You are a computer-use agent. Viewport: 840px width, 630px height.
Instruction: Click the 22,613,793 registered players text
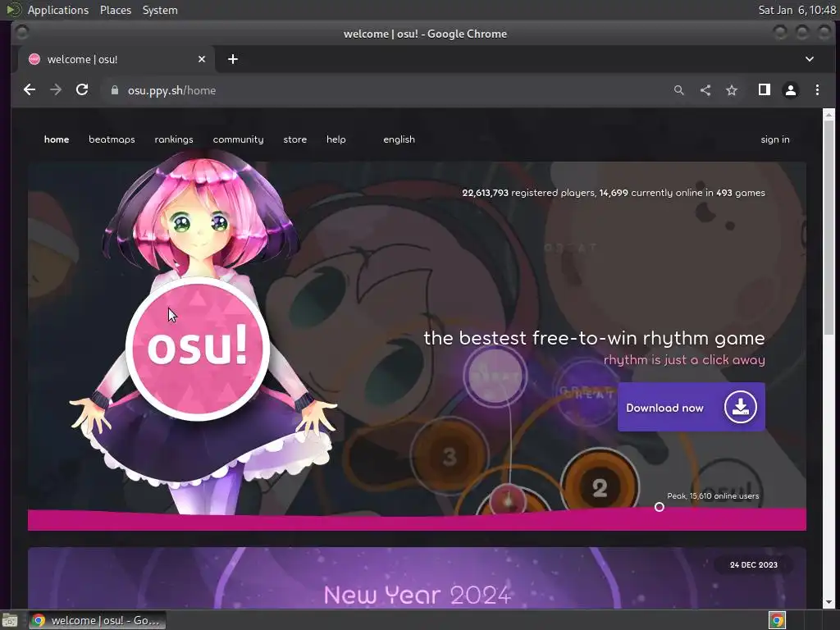[x=529, y=193]
